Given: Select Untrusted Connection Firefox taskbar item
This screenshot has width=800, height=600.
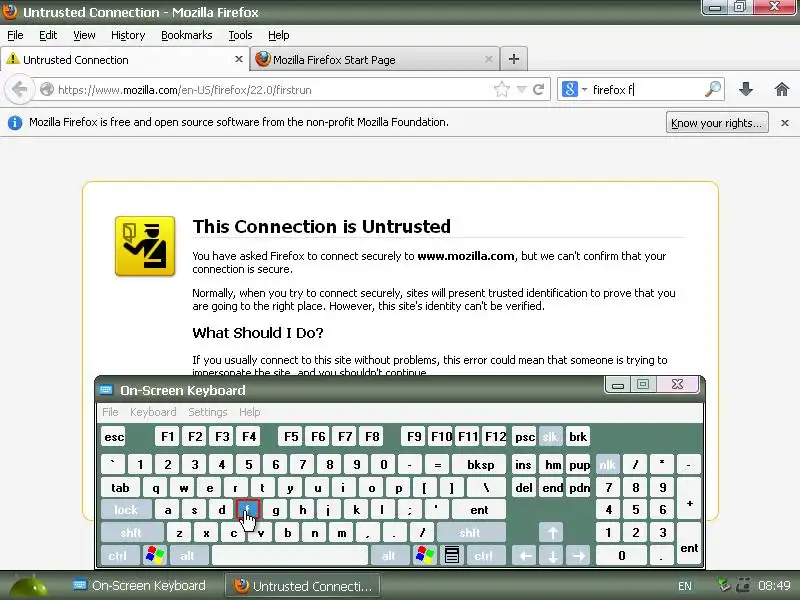Looking at the screenshot, I should pos(303,586).
